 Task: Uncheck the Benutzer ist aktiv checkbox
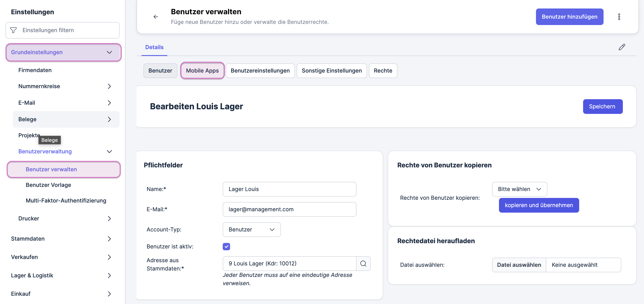226,247
